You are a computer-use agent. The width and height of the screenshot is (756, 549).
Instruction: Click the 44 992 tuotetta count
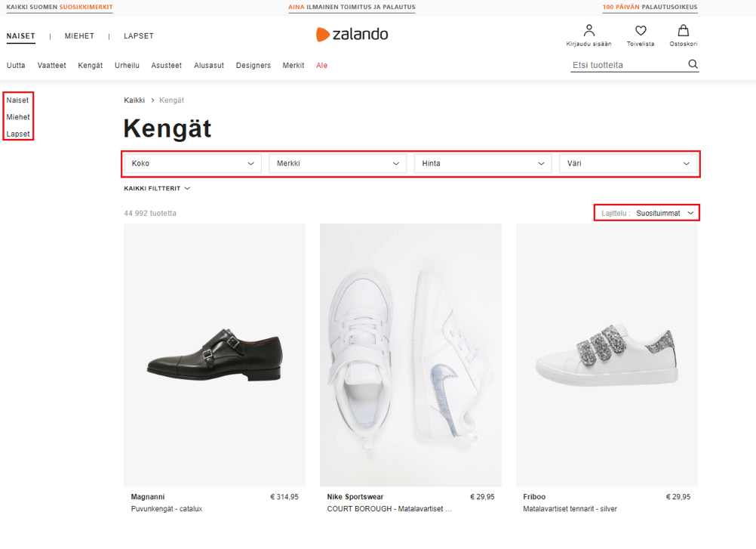pyautogui.click(x=150, y=213)
